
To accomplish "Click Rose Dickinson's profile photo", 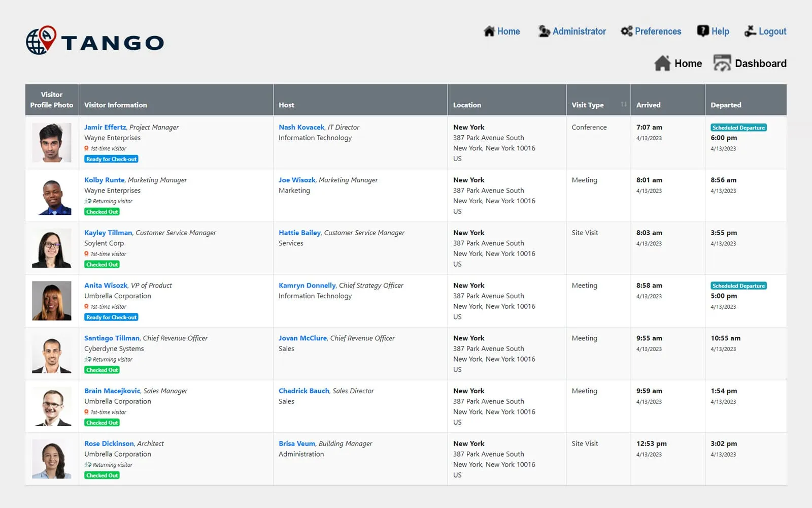I will coord(52,459).
